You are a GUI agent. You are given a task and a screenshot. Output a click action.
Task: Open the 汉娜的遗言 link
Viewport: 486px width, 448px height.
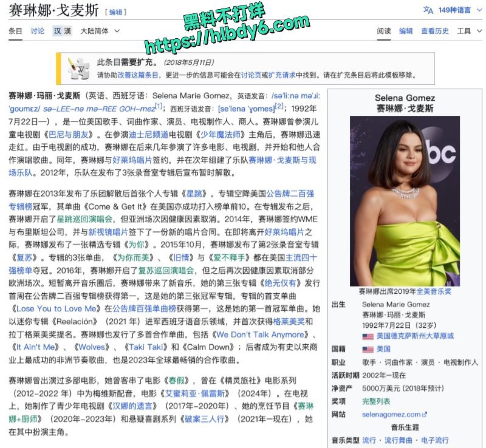tap(132, 407)
